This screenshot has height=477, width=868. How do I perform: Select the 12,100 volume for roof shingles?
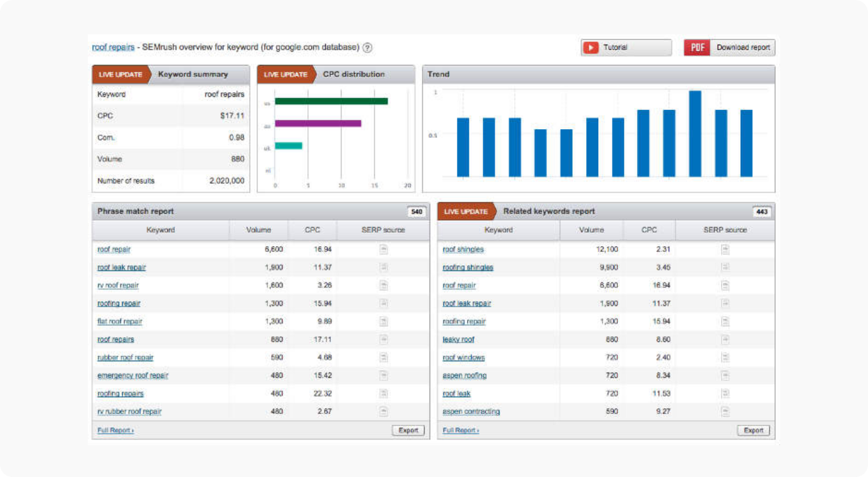tap(607, 249)
